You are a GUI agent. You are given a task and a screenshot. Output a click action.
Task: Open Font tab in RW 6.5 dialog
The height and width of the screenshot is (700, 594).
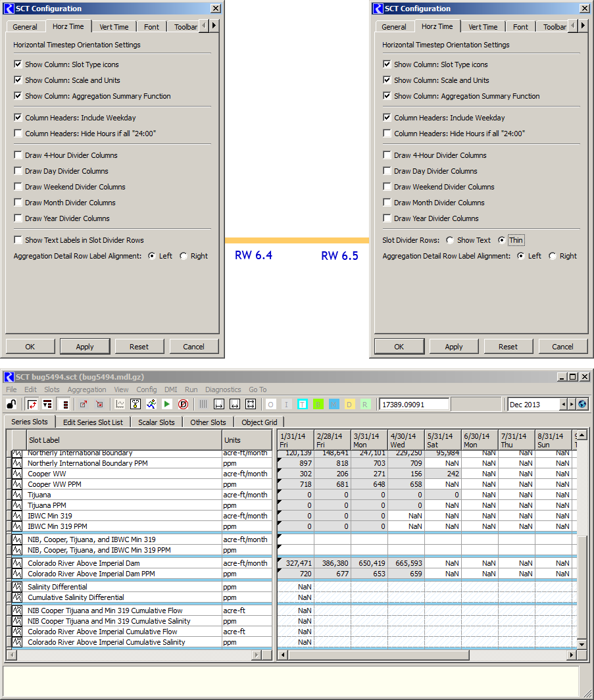click(x=520, y=27)
